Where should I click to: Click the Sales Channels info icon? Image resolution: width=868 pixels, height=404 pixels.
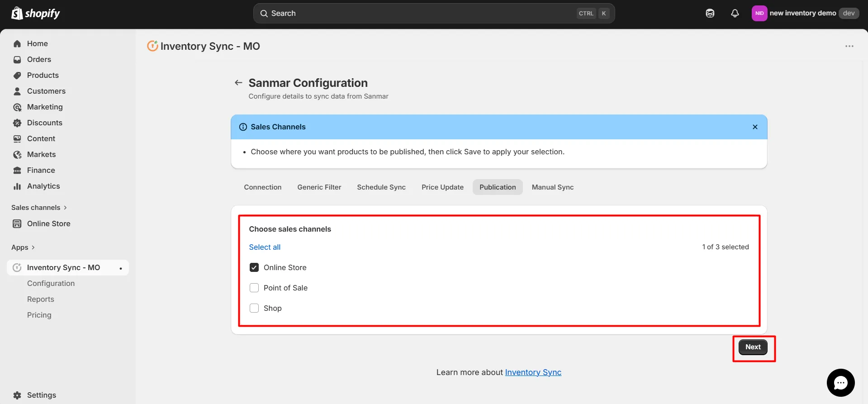point(243,127)
